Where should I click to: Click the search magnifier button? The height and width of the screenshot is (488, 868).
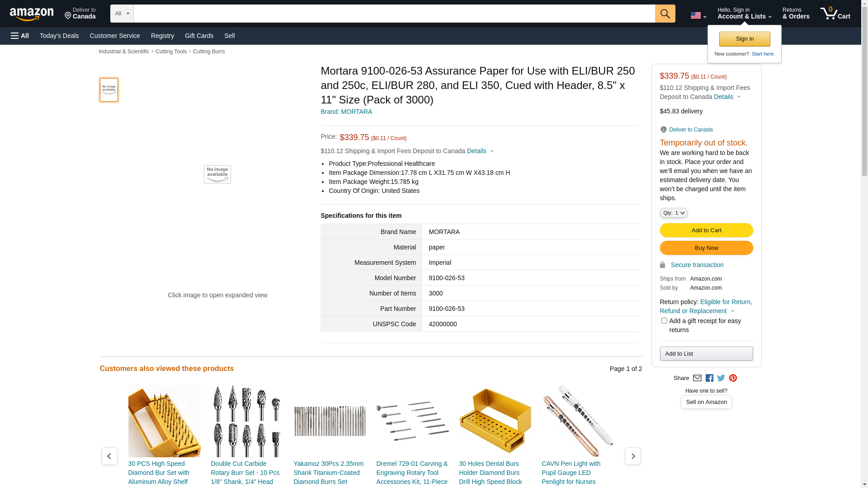(x=665, y=14)
